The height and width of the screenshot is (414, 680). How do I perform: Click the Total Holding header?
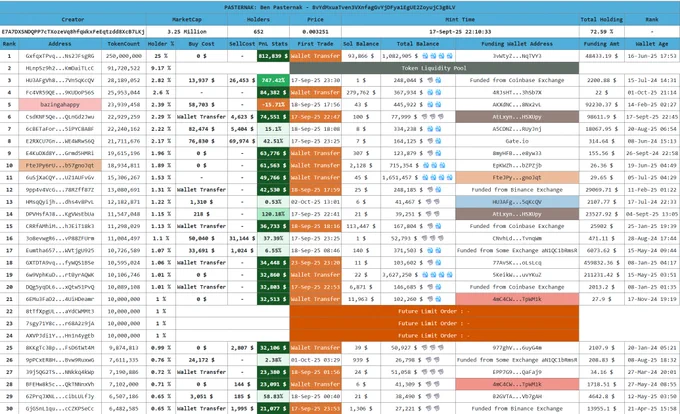(602, 20)
